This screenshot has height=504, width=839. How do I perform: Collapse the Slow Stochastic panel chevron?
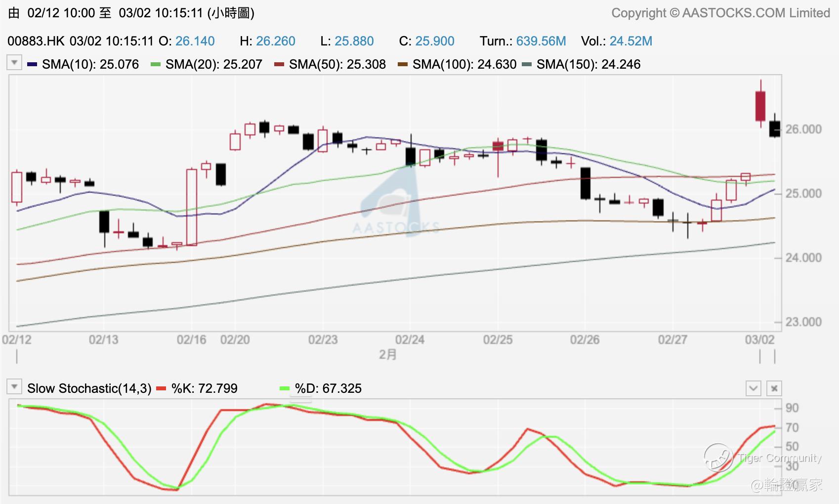point(753,388)
